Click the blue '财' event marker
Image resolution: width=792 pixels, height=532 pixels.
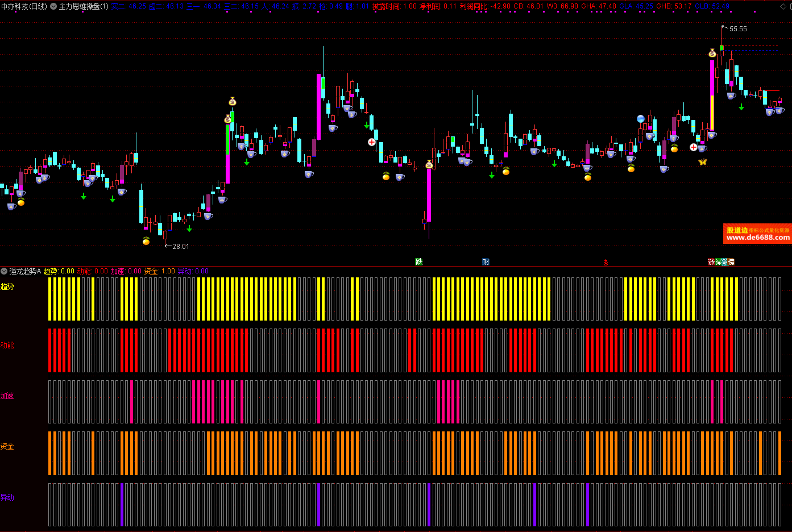coord(486,262)
